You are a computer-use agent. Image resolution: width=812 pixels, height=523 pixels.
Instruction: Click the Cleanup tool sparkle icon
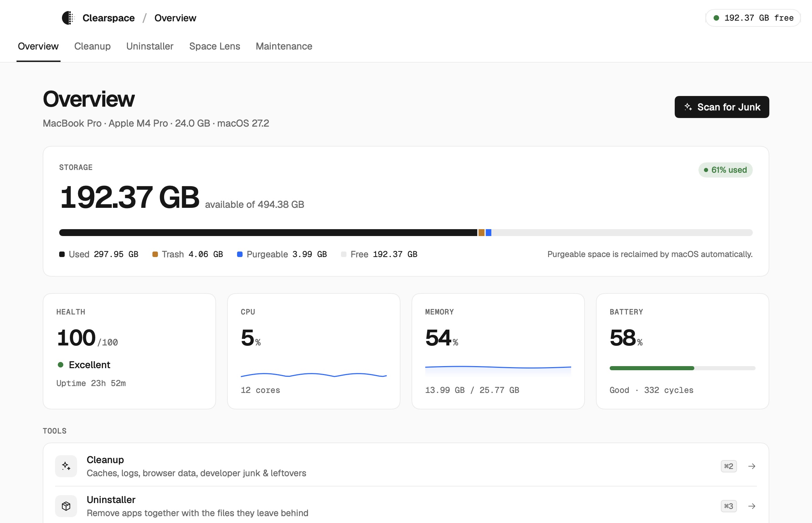66,466
